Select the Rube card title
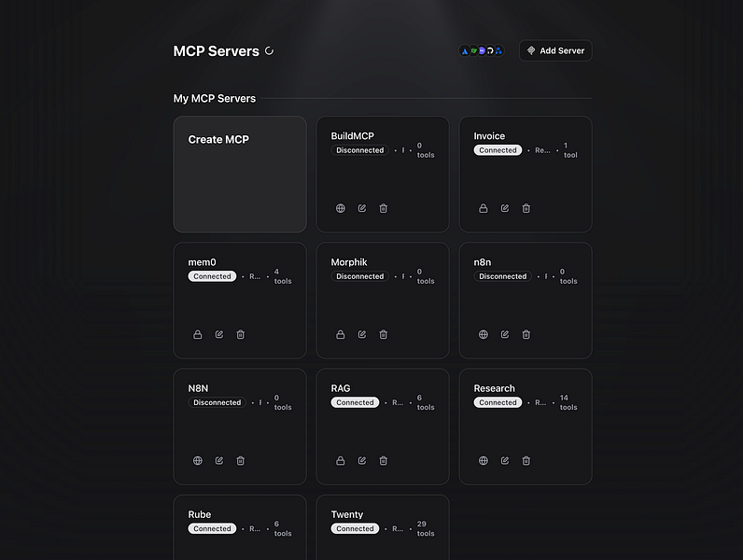Viewport: 743px width, 560px height. [x=200, y=514]
